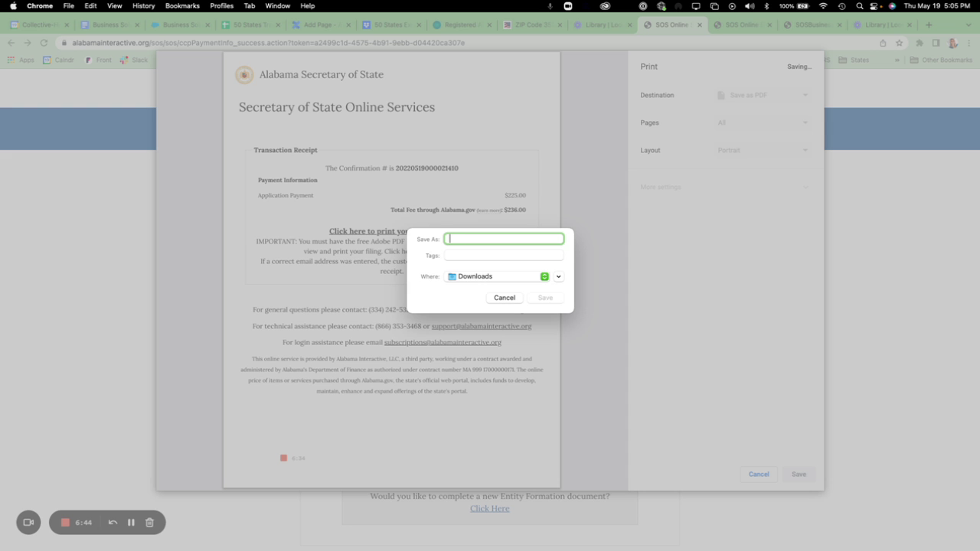
Task: Open the Destination dropdown in Print panel
Action: (x=763, y=95)
